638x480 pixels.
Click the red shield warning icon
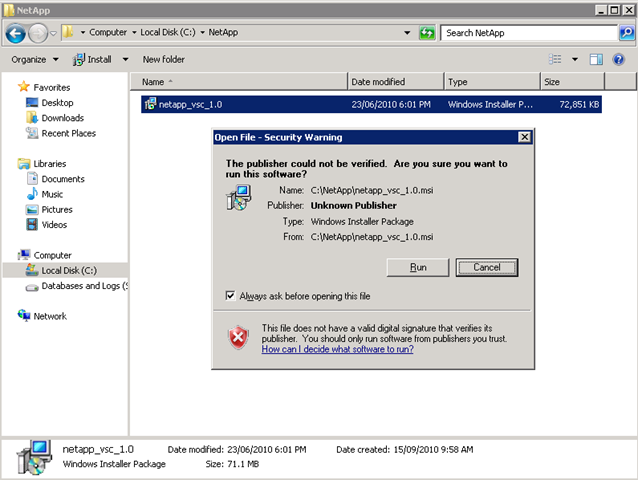(238, 337)
